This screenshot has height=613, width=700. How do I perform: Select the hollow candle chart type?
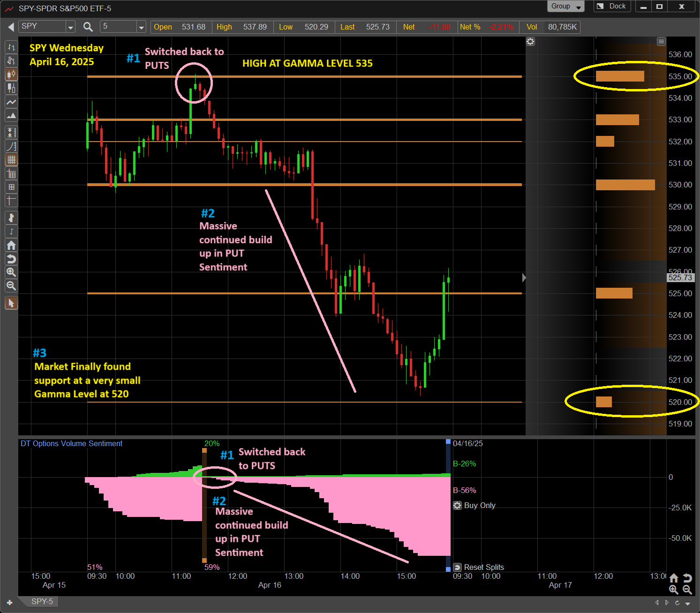(x=11, y=61)
